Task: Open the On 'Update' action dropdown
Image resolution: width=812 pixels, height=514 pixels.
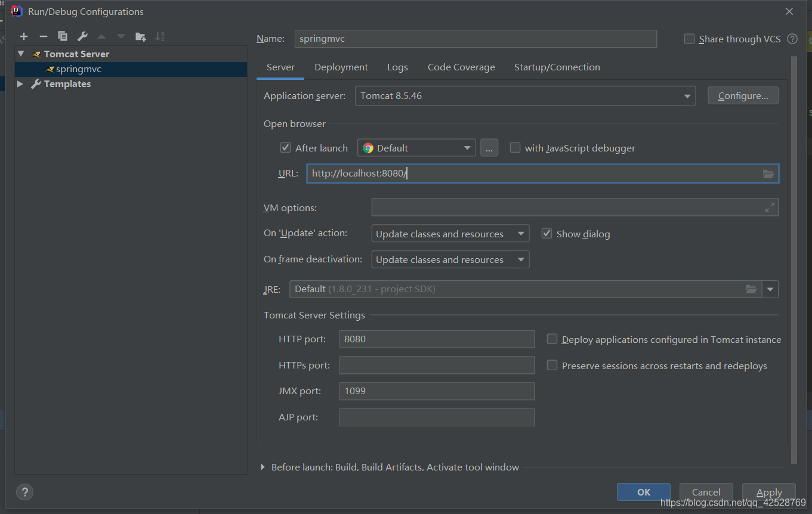Action: point(450,234)
